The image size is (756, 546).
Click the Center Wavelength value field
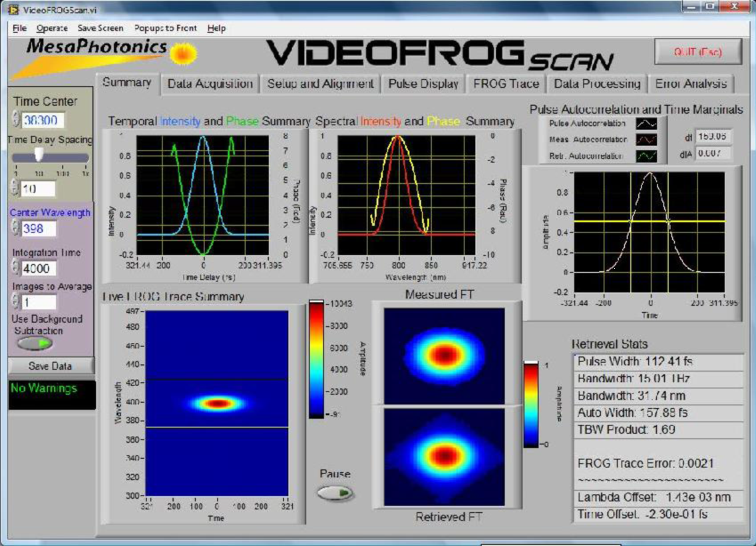[x=39, y=228]
